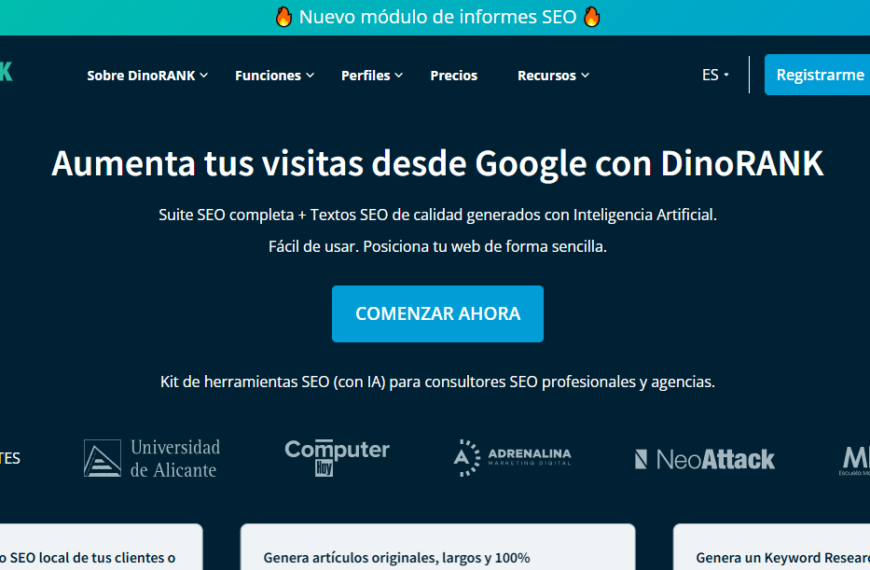This screenshot has width=870, height=570.
Task: Click the left fire emoji in the banner
Action: (x=284, y=17)
